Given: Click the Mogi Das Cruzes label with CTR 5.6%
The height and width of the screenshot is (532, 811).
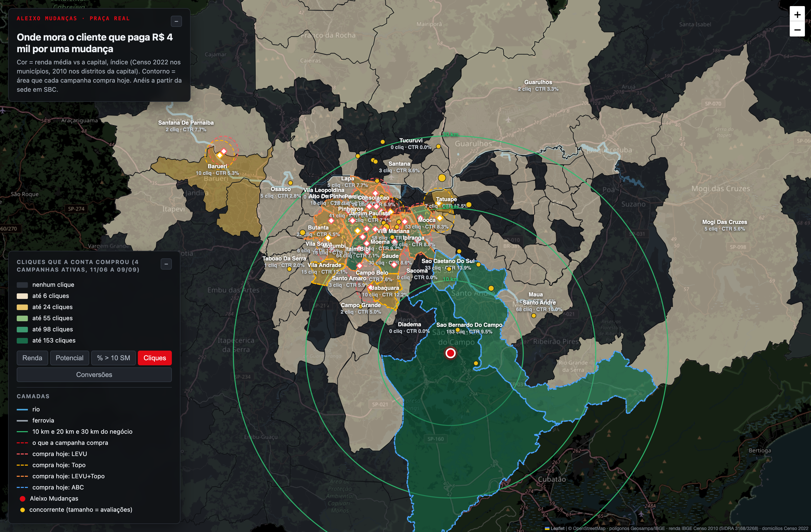Looking at the screenshot, I should [x=724, y=225].
